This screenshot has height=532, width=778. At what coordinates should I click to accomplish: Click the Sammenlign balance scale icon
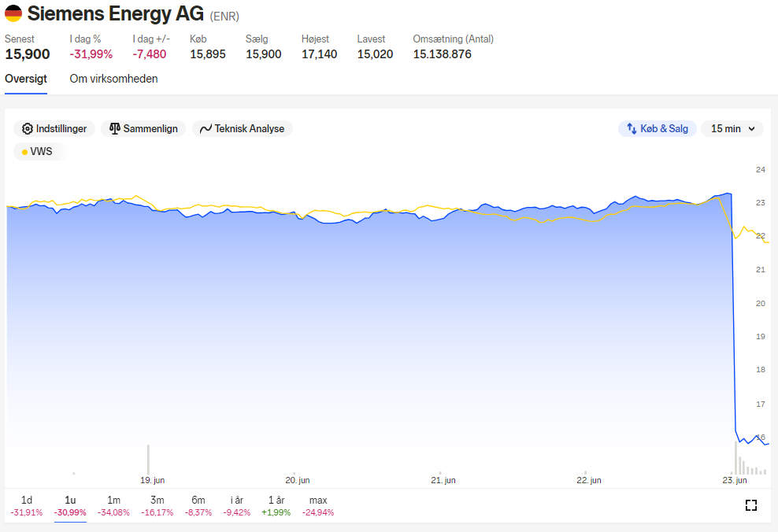click(115, 129)
